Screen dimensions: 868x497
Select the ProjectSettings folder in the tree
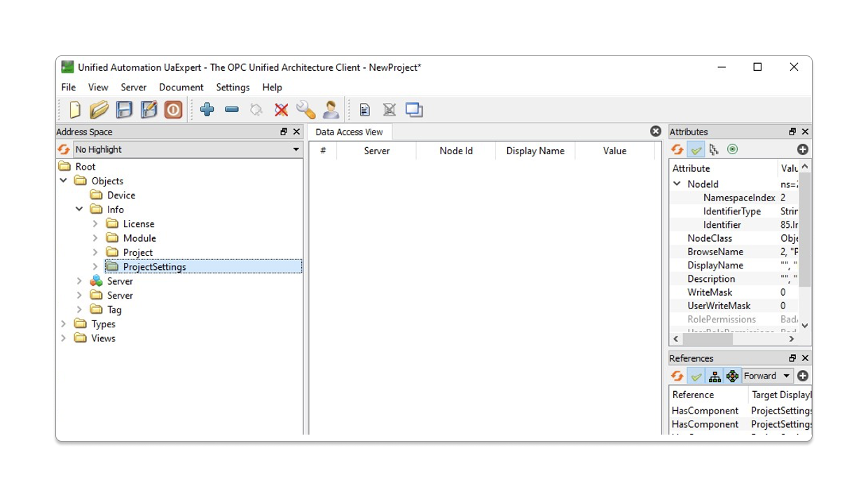click(x=154, y=266)
